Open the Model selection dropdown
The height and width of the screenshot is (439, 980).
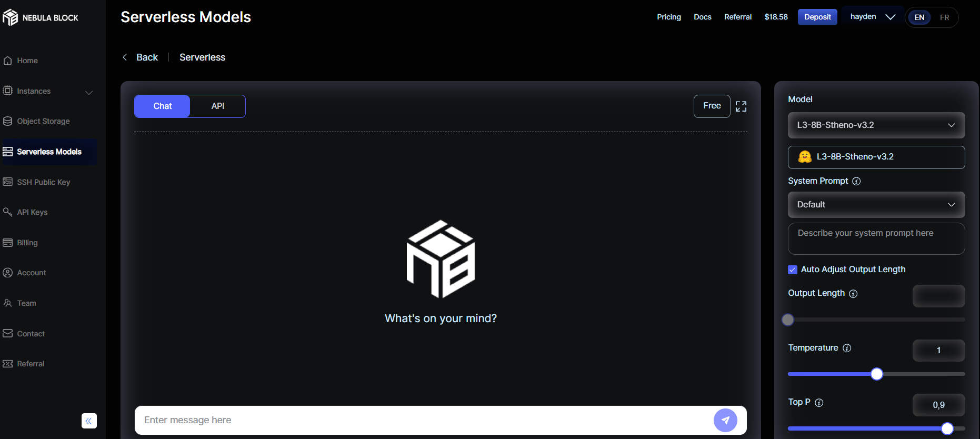pyautogui.click(x=876, y=125)
